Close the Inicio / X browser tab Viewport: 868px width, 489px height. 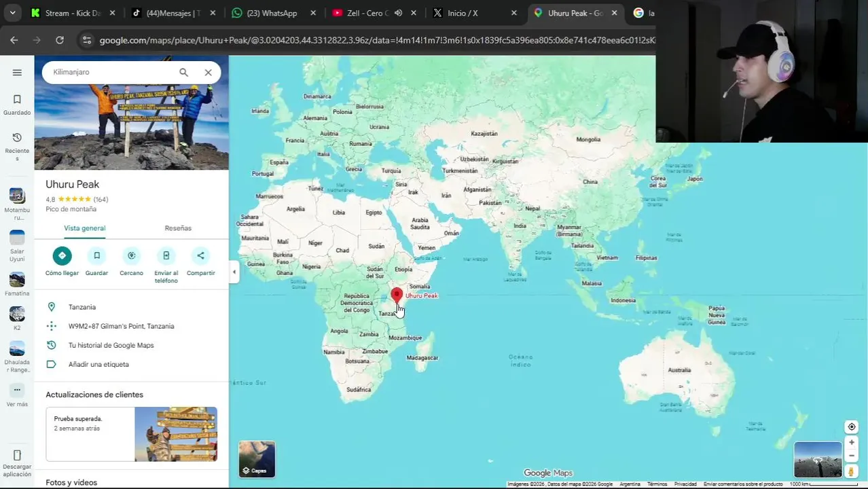pos(514,13)
